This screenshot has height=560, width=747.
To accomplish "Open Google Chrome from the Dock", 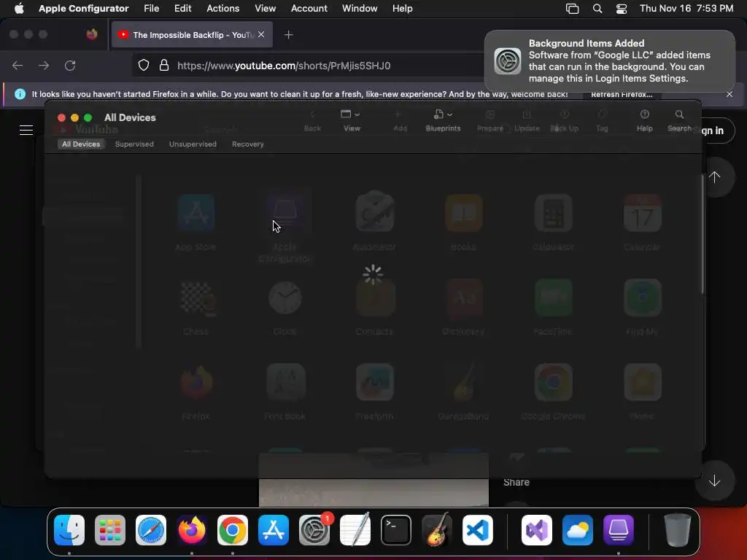I will click(x=233, y=530).
